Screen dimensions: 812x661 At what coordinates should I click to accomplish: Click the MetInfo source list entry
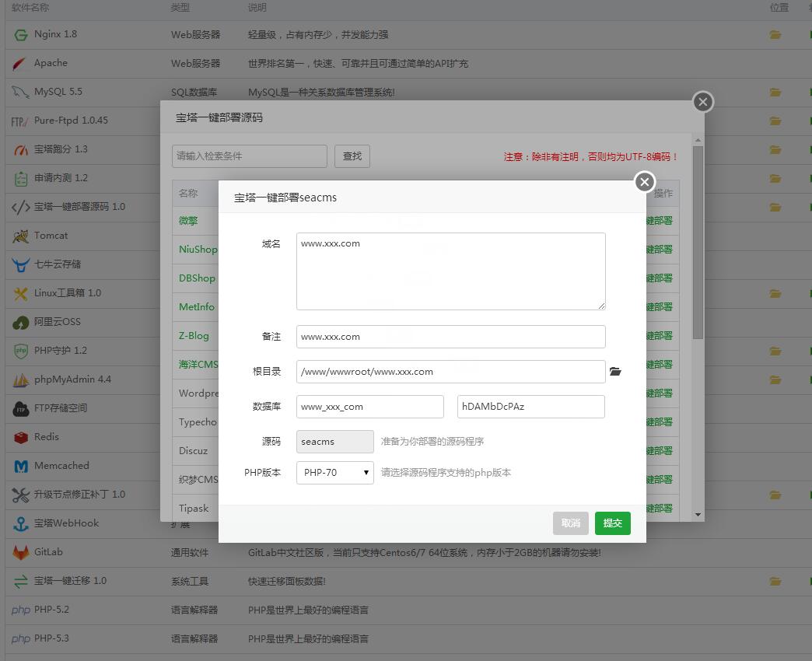pyautogui.click(x=196, y=307)
